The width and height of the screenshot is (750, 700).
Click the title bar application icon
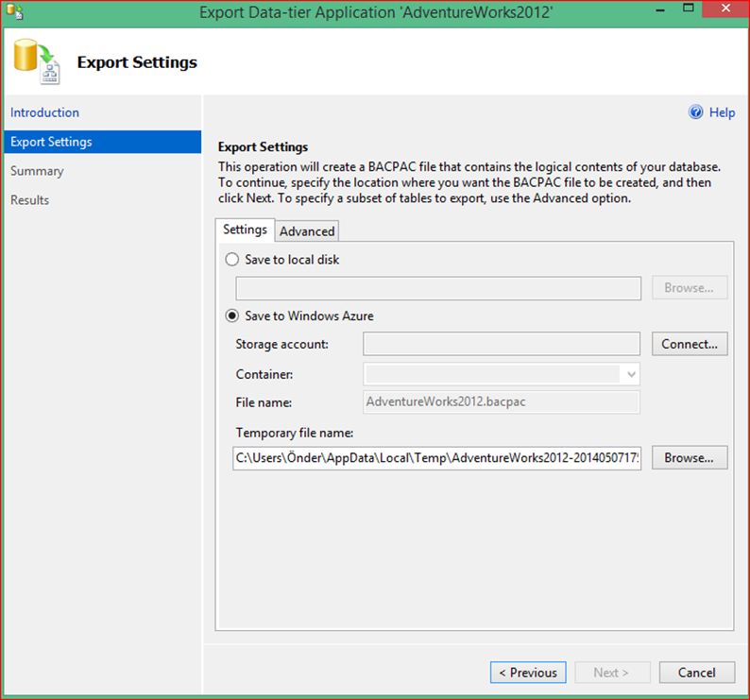pos(14,11)
